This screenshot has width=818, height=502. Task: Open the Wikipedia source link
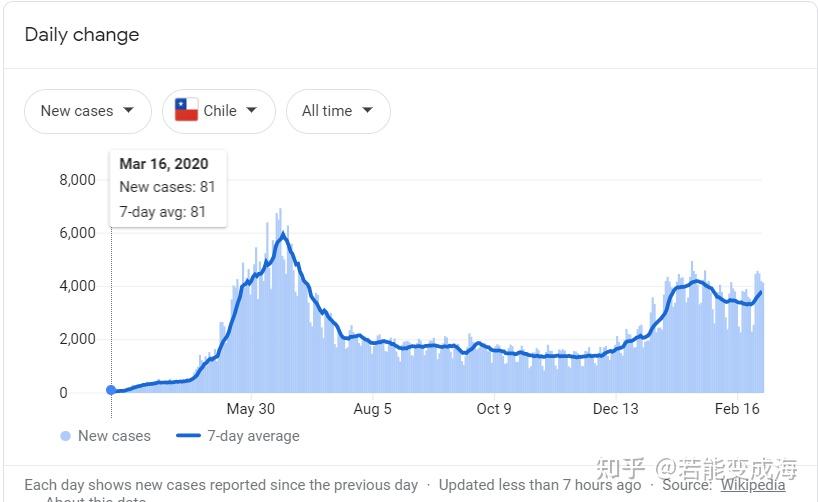point(753,485)
